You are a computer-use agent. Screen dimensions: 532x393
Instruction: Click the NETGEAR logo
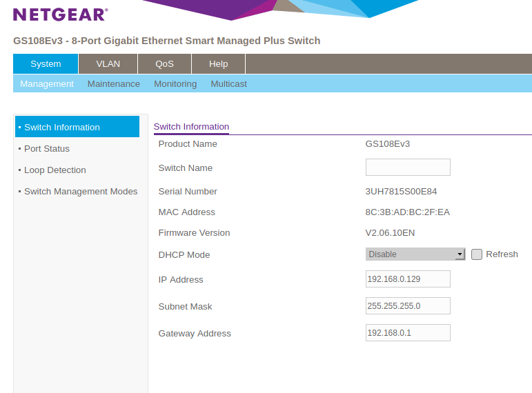coord(60,14)
